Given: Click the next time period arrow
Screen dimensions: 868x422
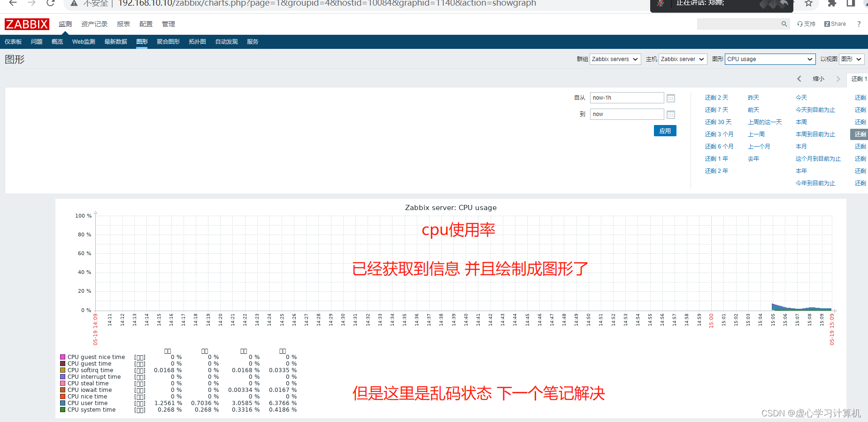Looking at the screenshot, I should click(x=838, y=79).
